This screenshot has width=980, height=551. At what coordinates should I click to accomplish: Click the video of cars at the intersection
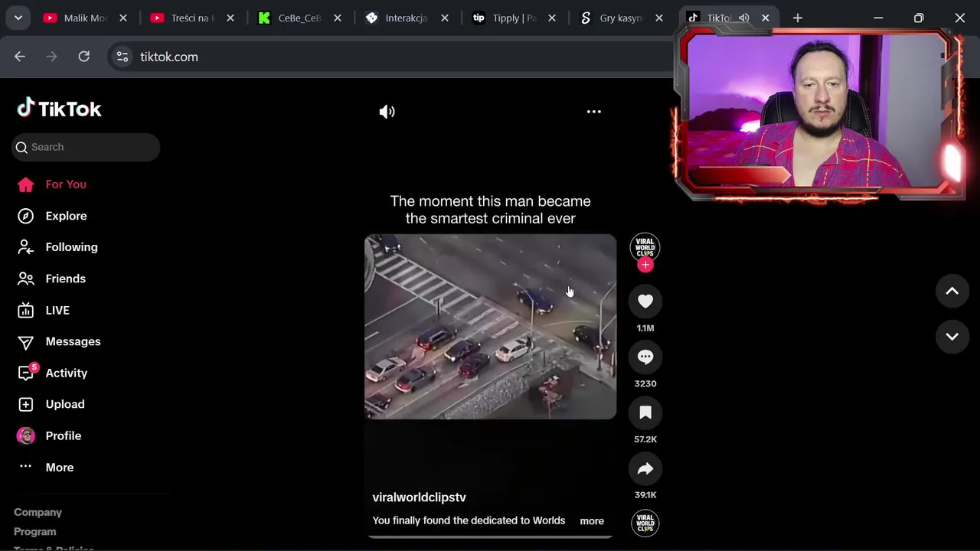pyautogui.click(x=490, y=327)
